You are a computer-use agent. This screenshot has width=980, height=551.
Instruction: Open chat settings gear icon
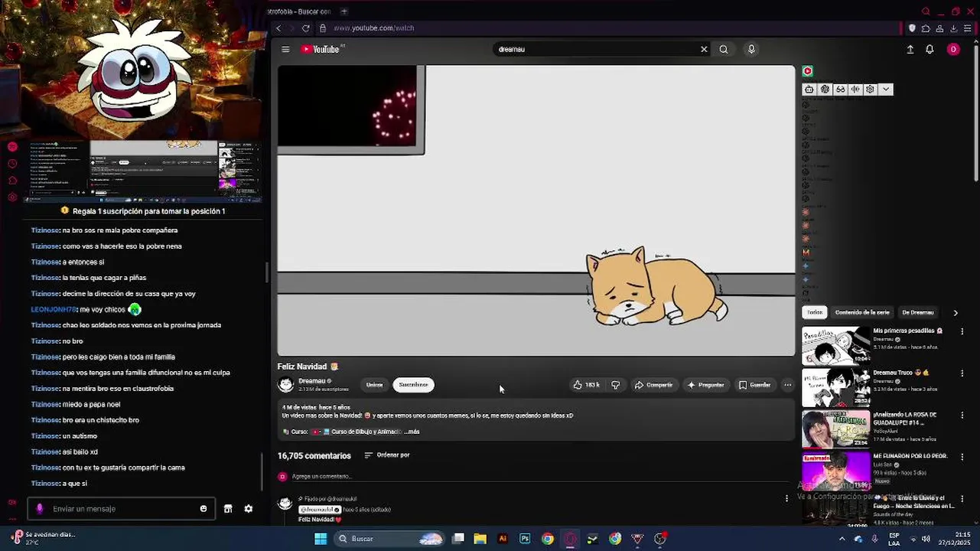pos(249,509)
